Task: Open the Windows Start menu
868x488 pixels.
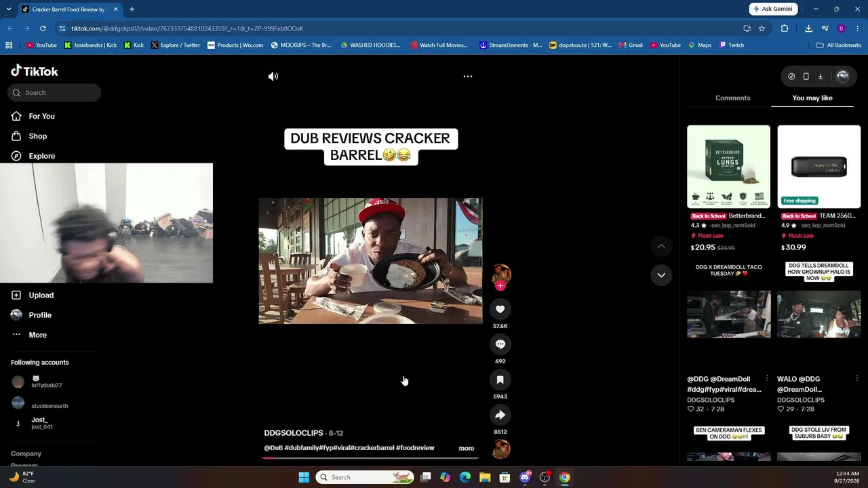Action: point(304,477)
